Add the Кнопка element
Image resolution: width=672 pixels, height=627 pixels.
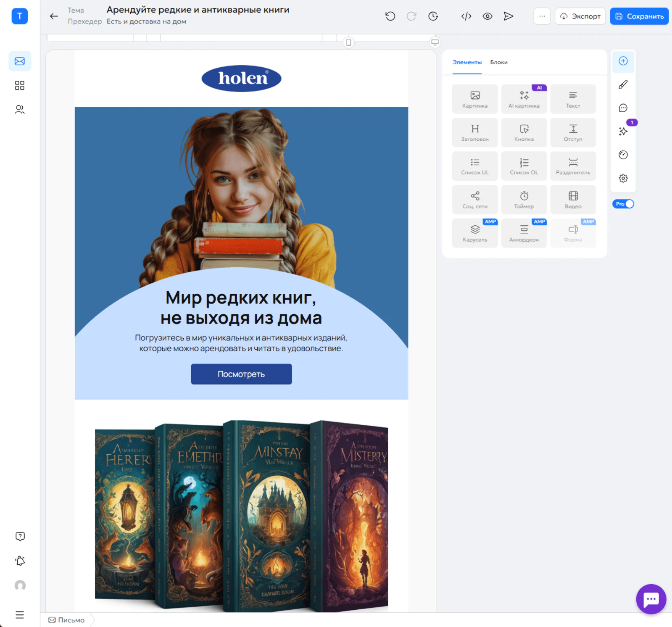pyautogui.click(x=524, y=133)
